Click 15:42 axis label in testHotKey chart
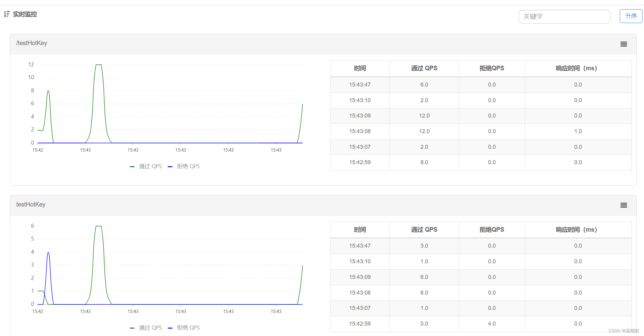The height and width of the screenshot is (336, 644). point(38,311)
